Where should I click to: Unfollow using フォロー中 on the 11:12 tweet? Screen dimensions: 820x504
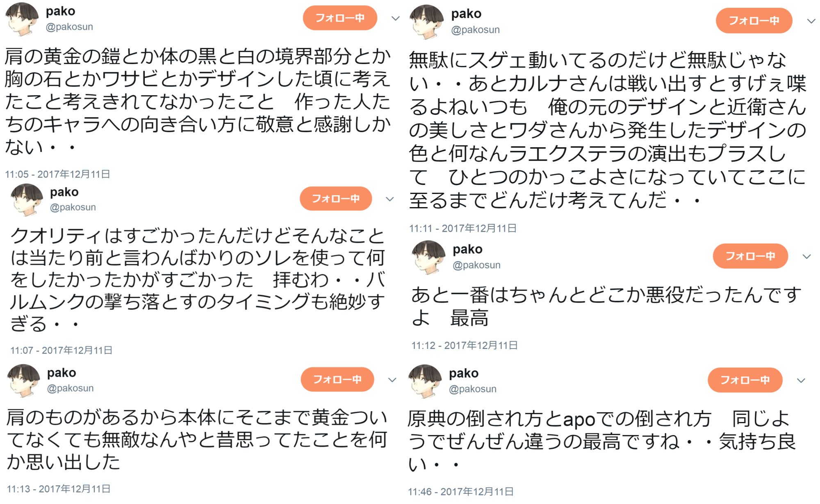click(750, 256)
